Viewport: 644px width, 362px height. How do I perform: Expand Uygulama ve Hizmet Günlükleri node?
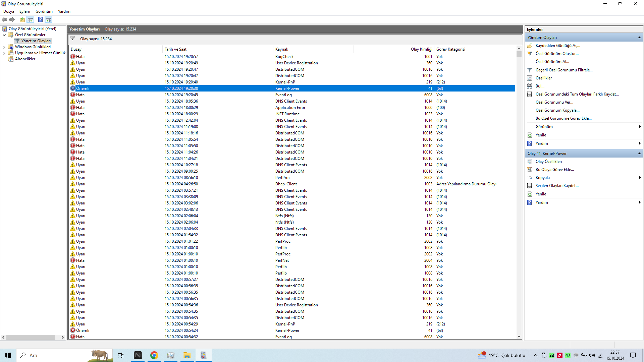coord(4,53)
